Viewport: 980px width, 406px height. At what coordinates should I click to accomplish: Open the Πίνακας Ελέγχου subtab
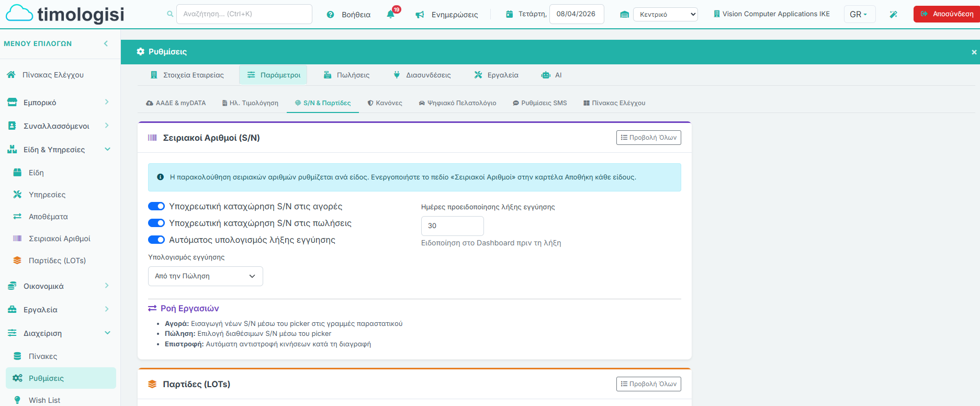point(614,103)
